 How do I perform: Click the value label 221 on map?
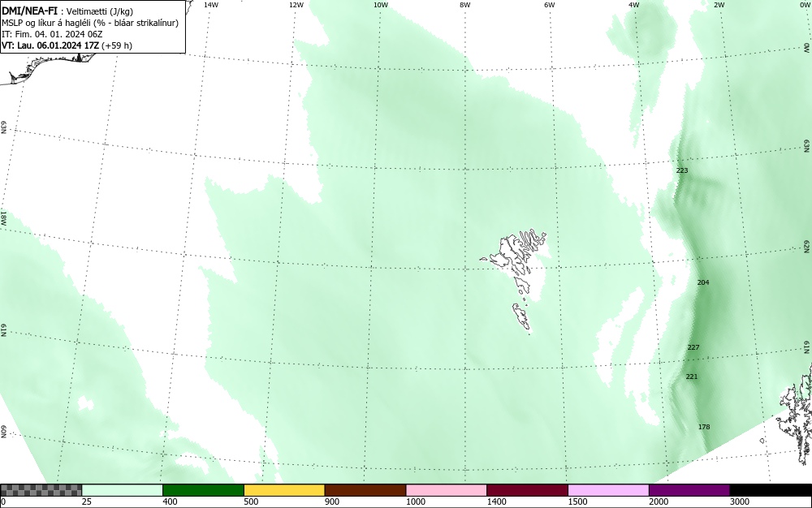click(691, 377)
